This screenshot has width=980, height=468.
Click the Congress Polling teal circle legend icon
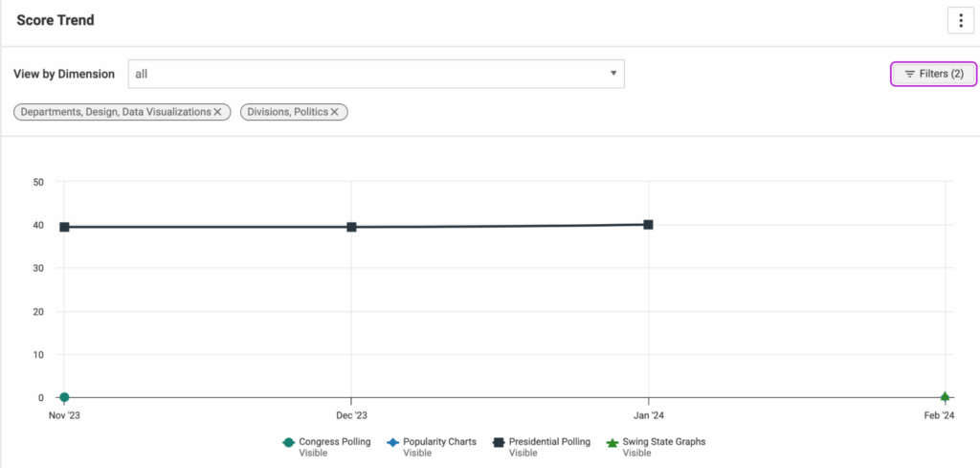288,442
